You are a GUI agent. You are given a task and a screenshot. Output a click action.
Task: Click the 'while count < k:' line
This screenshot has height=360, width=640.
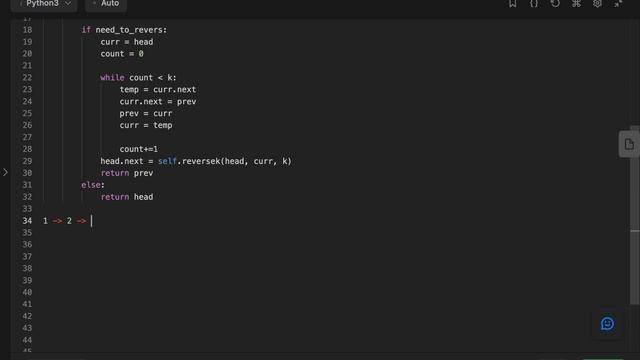pos(138,78)
